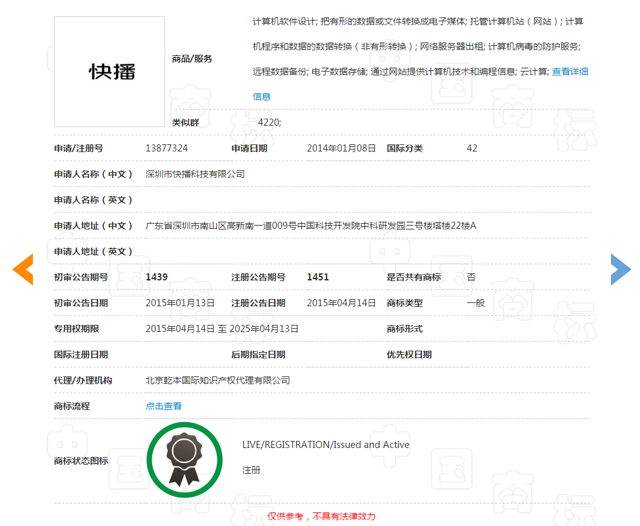Select the goods/services line starting 计算机软件设计

coord(418,21)
